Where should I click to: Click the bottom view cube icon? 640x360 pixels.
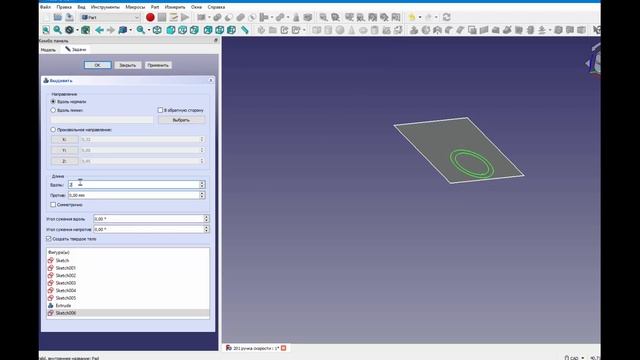pyautogui.click(x=220, y=30)
